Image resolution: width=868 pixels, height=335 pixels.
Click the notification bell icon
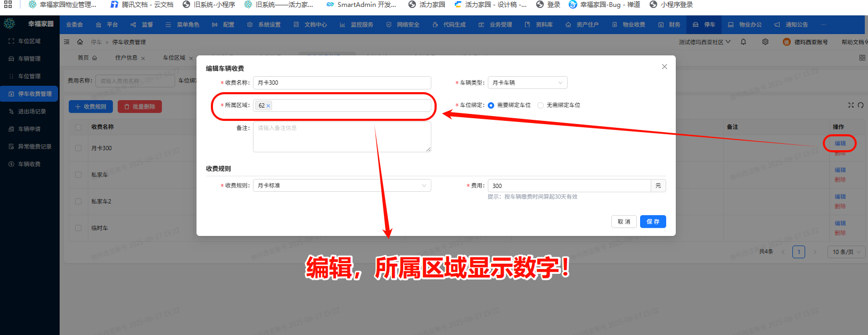coord(743,42)
